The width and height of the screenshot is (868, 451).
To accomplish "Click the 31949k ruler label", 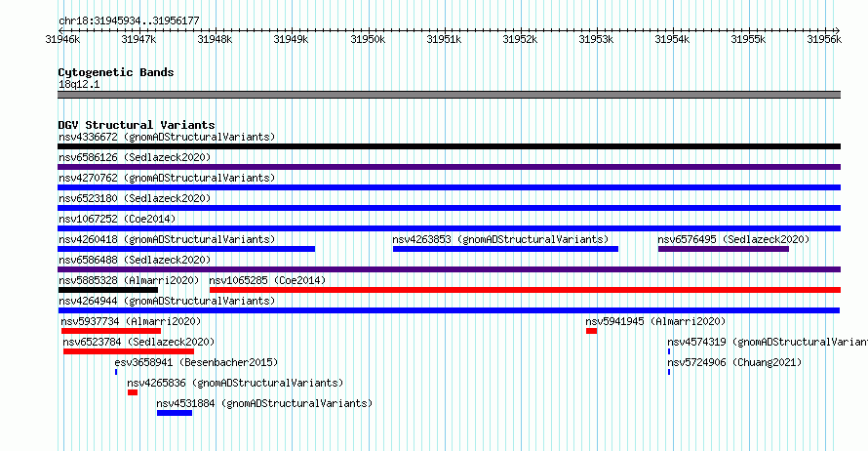I will tap(292, 39).
